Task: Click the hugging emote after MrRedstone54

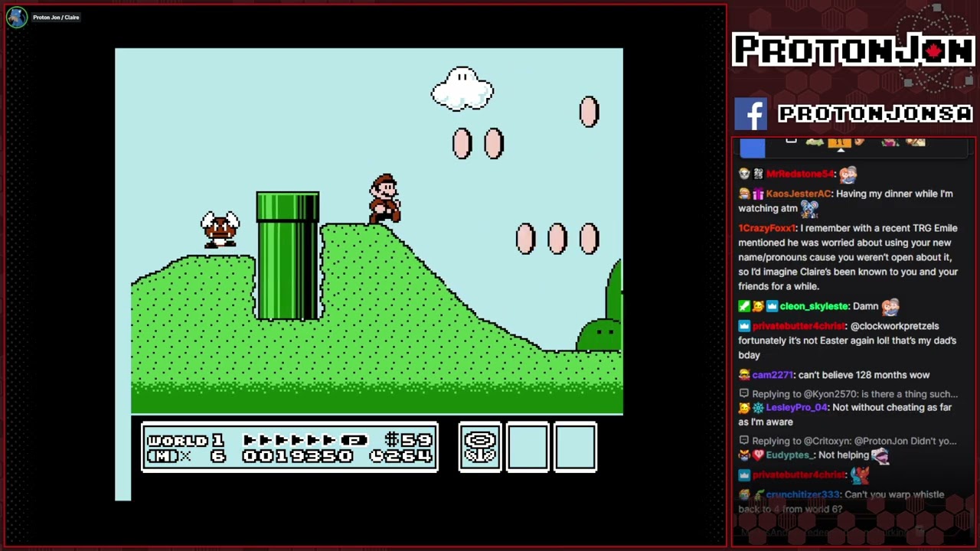Action: [x=848, y=175]
